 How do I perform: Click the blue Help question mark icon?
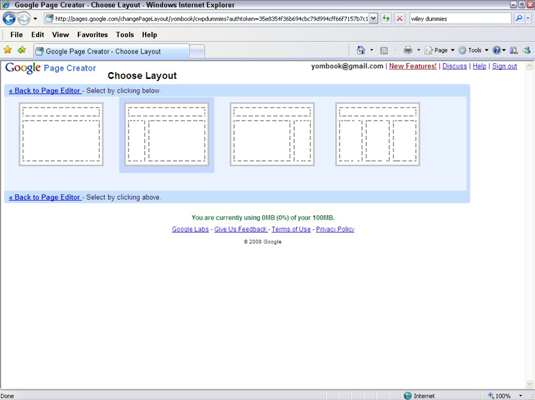[497, 51]
